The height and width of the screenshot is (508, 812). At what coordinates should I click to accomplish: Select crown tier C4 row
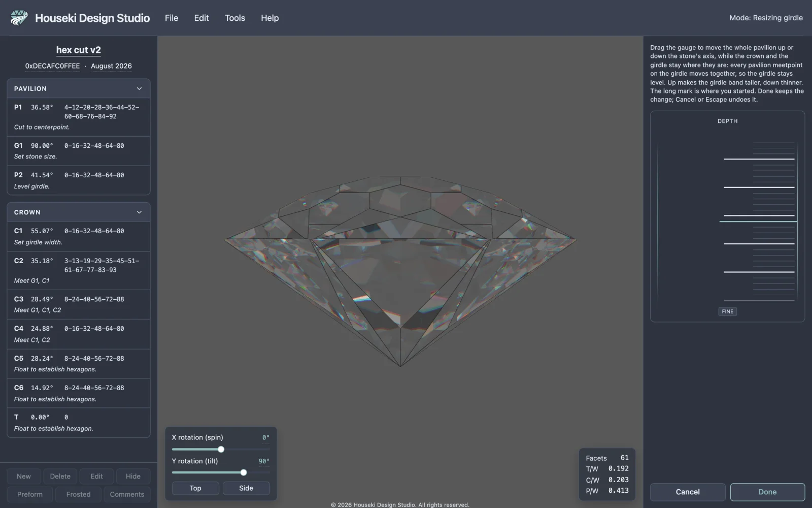click(79, 334)
